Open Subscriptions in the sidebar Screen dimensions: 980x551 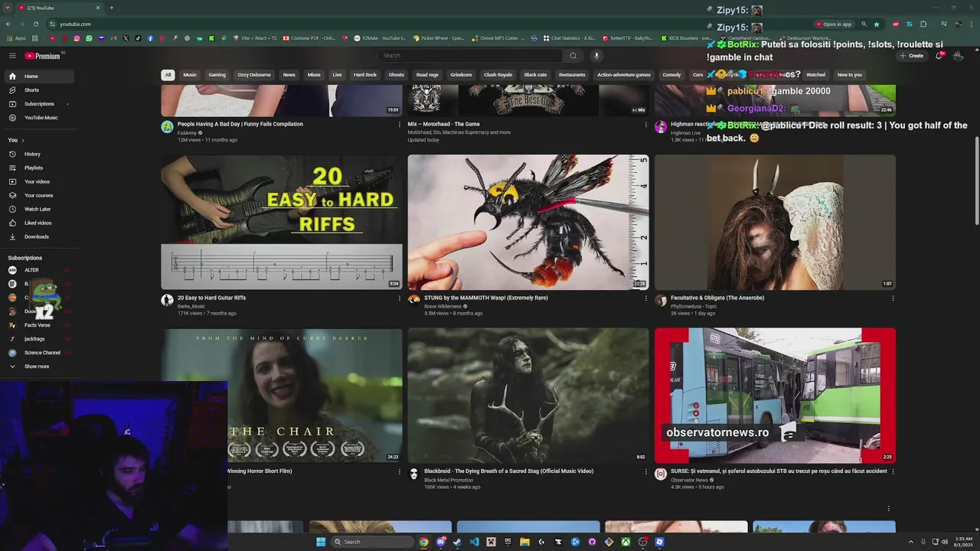(x=38, y=104)
